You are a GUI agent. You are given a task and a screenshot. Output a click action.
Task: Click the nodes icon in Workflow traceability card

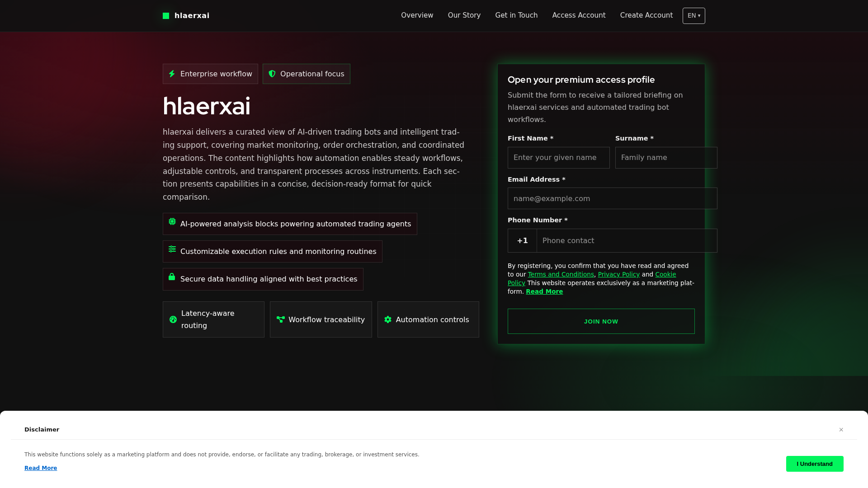pos(281,319)
